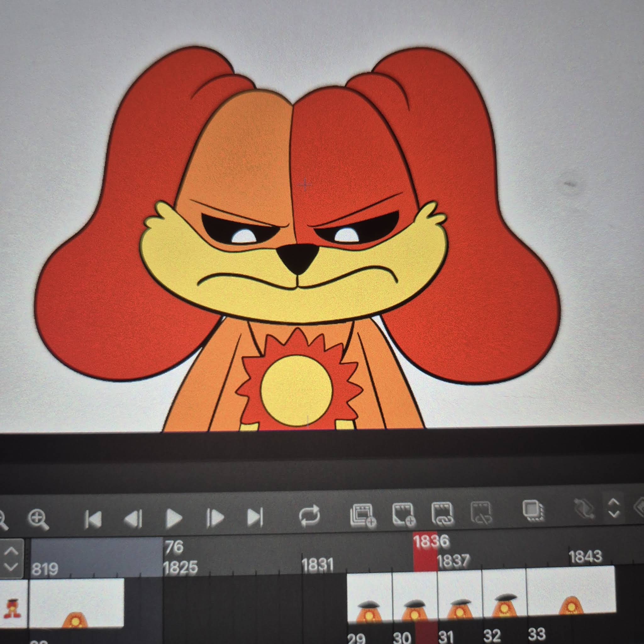644x644 pixels.
Task: Click the new animation cel icon
Action: [x=403, y=514]
